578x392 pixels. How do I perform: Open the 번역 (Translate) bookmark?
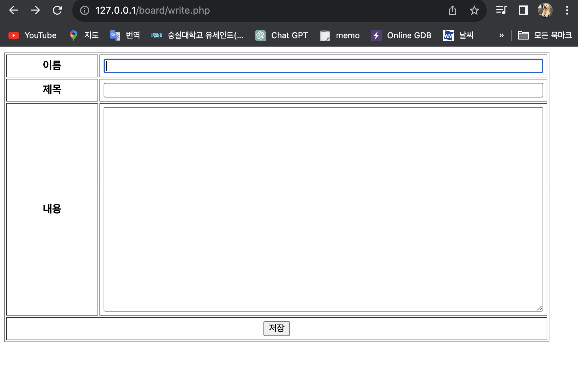click(x=125, y=35)
